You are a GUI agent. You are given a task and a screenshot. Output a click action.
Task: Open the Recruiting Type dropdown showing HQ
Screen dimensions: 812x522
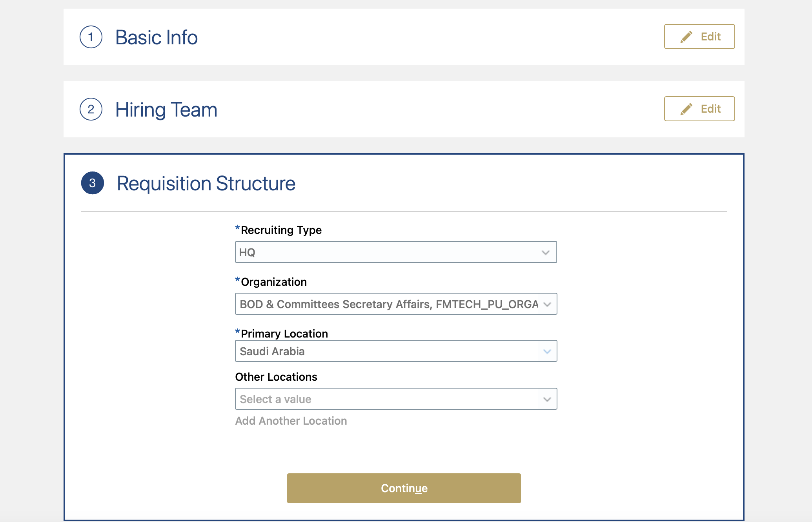[x=395, y=252]
